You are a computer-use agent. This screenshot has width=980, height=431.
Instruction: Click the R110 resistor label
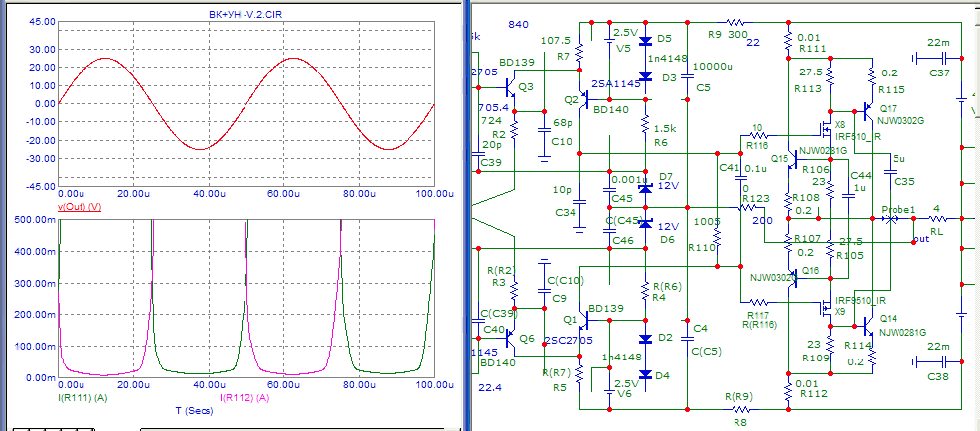(701, 248)
